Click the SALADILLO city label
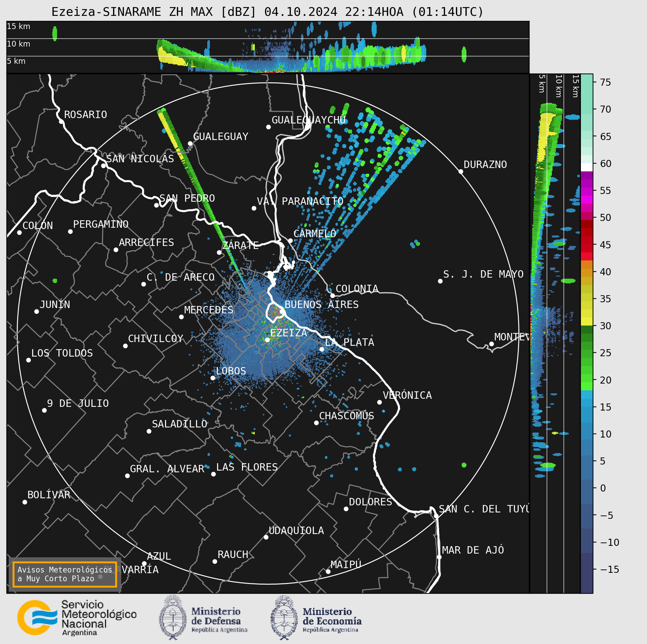 [x=180, y=424]
